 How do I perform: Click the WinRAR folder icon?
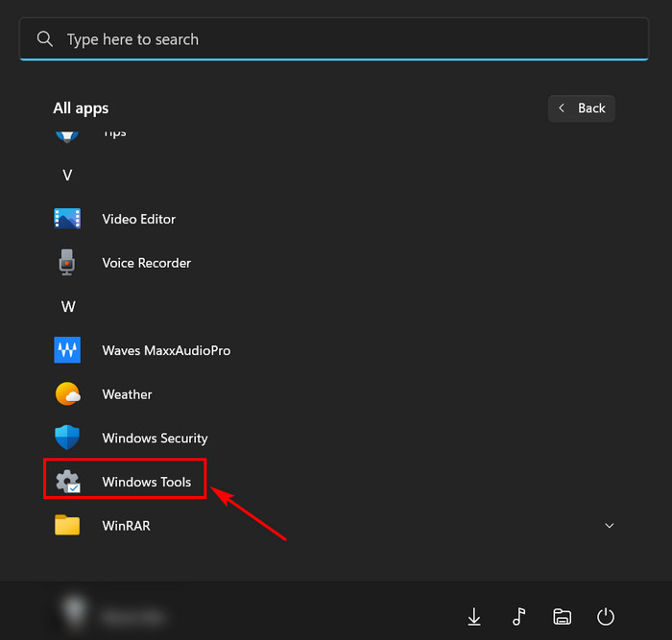[x=67, y=525]
